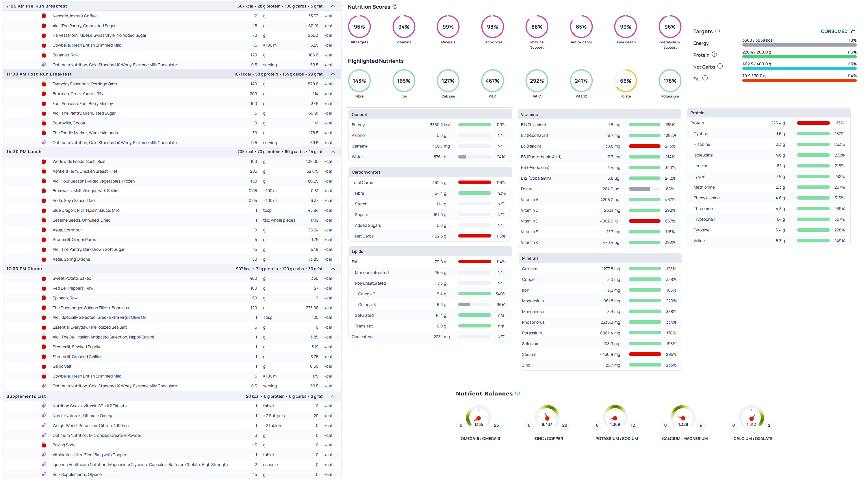Click the Fat target warning icon
This screenshot has width=868, height=486.
[x=705, y=78]
